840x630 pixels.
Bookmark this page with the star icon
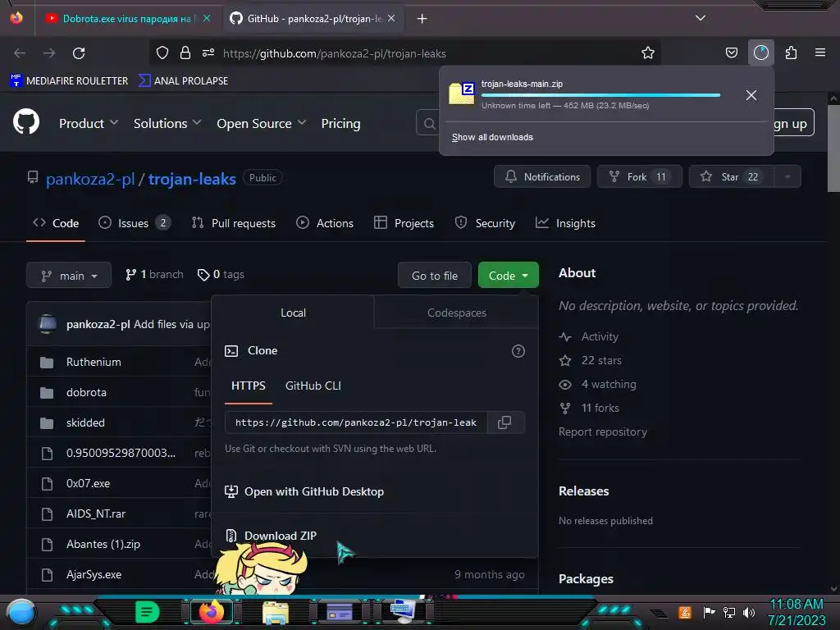coord(648,52)
